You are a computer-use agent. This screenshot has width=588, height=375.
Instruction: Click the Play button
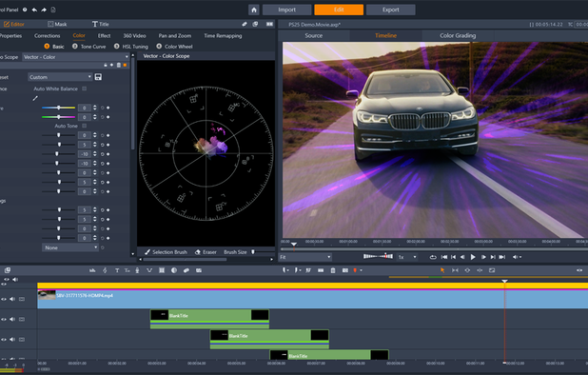[473, 257]
